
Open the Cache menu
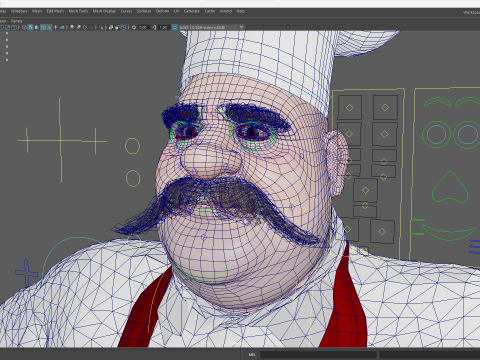point(210,11)
